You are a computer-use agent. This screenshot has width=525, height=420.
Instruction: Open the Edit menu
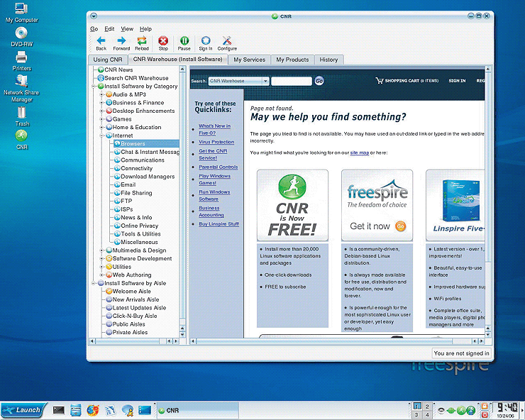click(109, 29)
